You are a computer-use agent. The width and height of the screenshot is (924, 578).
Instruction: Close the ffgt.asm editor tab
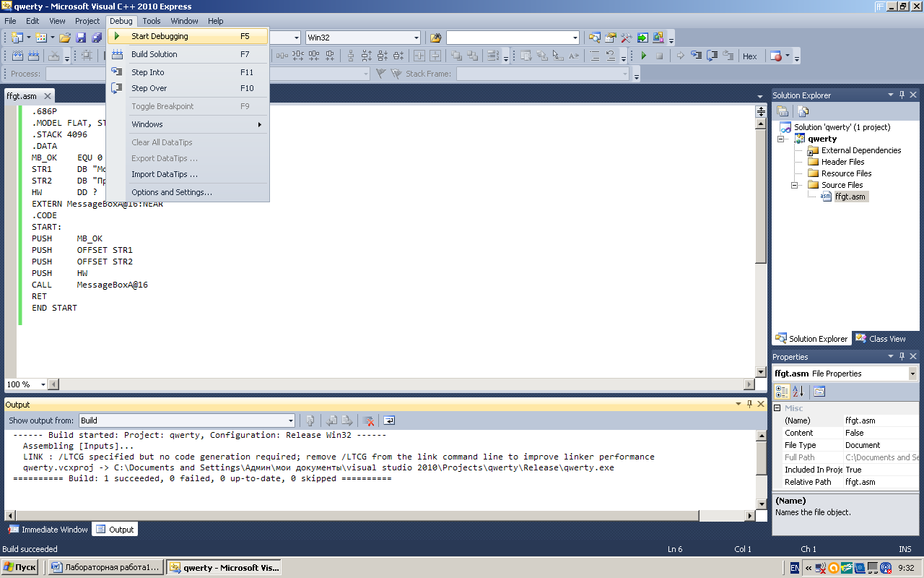[x=48, y=96]
